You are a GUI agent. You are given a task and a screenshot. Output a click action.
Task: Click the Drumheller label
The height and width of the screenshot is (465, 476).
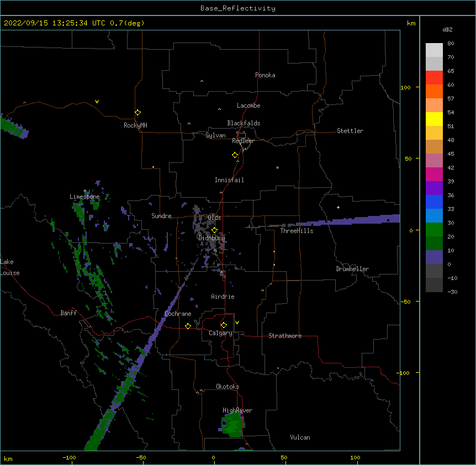click(352, 269)
